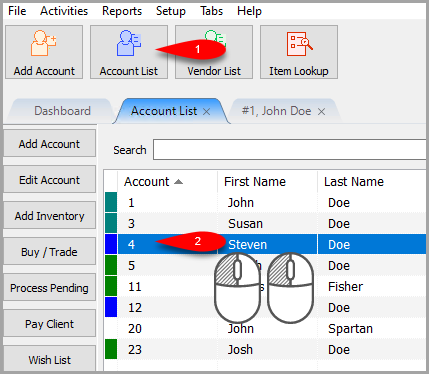The width and height of the screenshot is (429, 374).
Task: Click the Process Pending button
Action: pos(49,288)
